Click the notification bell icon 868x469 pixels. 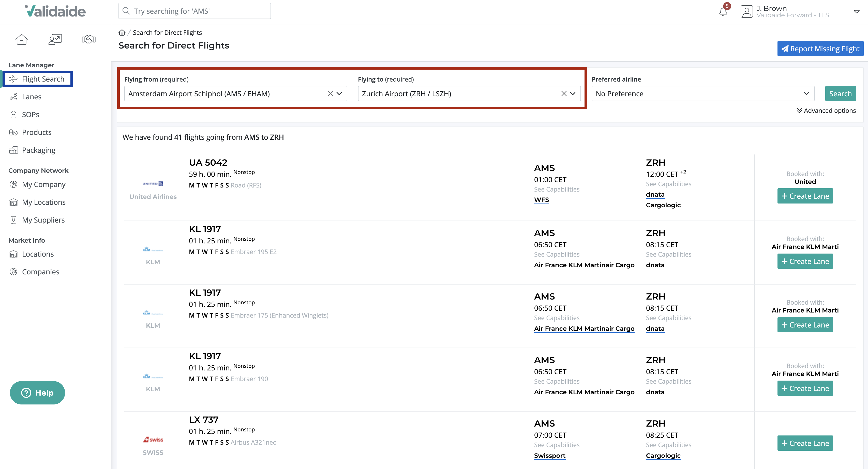point(723,12)
